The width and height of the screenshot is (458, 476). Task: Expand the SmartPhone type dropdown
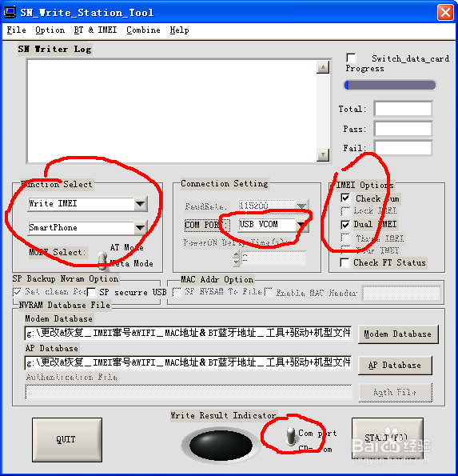coord(141,227)
